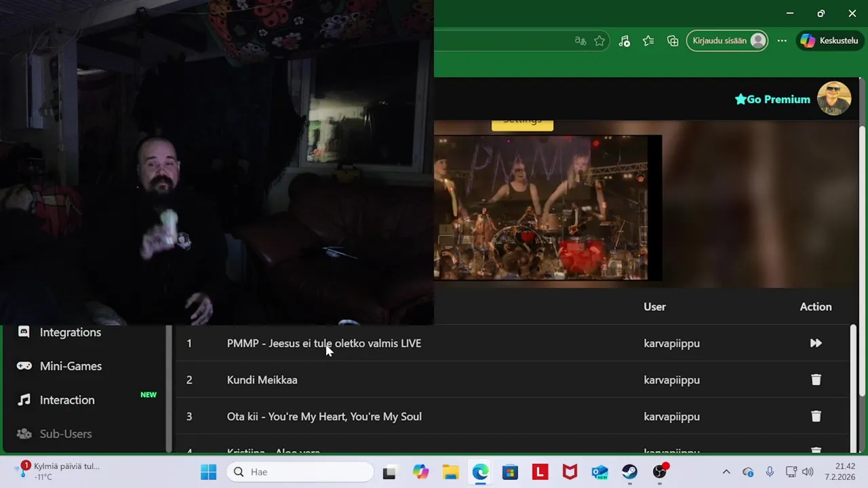This screenshot has height=488, width=868.
Task: Click the translate page icon in address bar
Action: tap(580, 41)
